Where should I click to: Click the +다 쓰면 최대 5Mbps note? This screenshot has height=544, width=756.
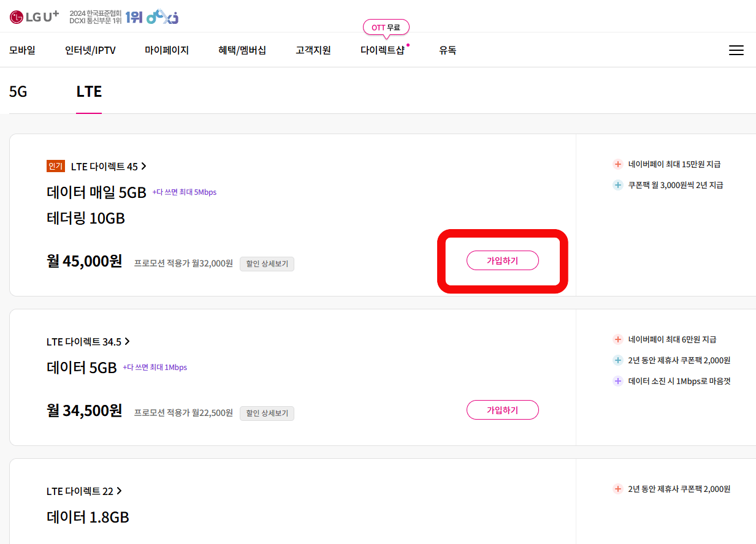pyautogui.click(x=185, y=192)
